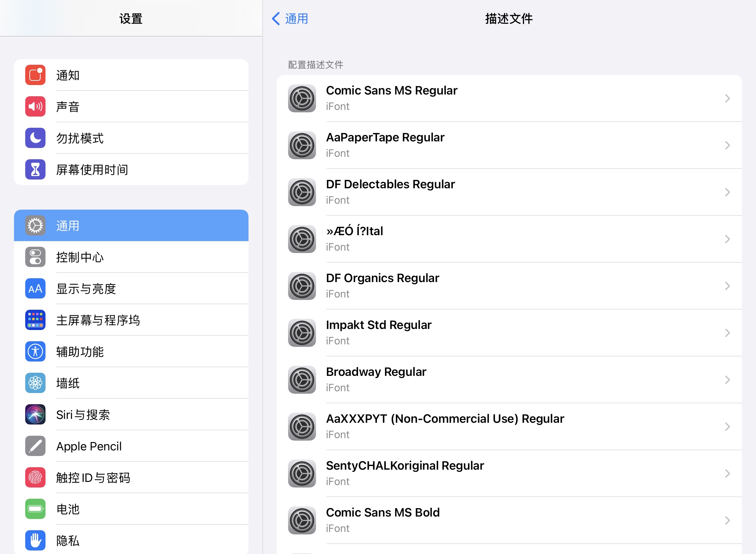
Task: Tap the Control Center toggles icon
Action: (35, 257)
